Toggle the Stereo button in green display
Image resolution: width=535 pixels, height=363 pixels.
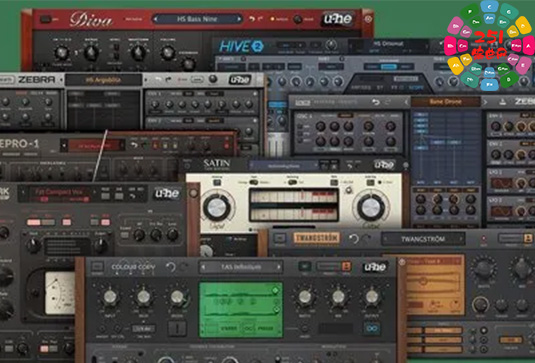[x=229, y=329]
